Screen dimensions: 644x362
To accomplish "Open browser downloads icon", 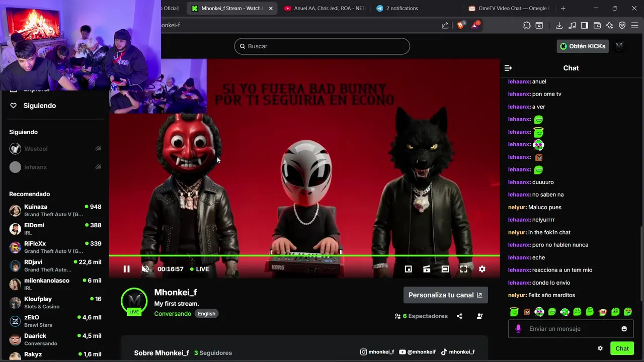I will [559, 25].
